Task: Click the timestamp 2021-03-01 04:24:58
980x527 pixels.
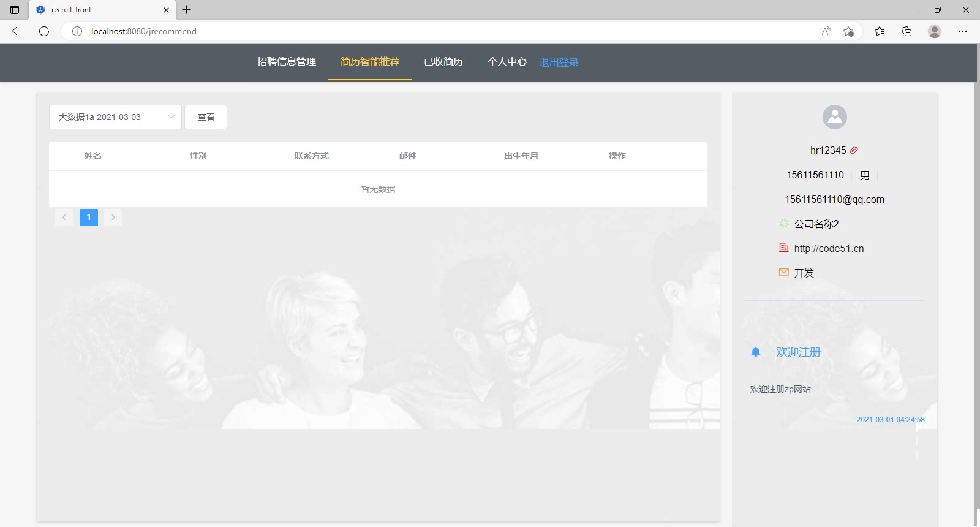Action: coord(891,420)
